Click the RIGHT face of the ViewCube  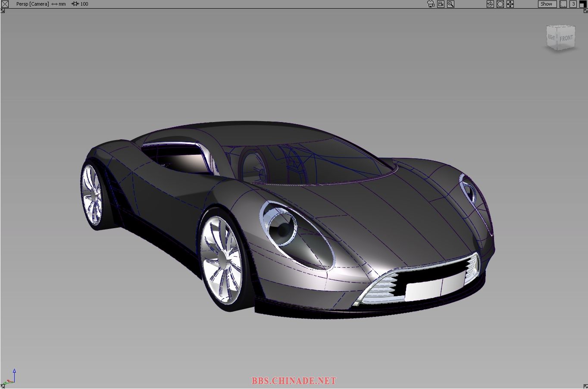pos(552,37)
